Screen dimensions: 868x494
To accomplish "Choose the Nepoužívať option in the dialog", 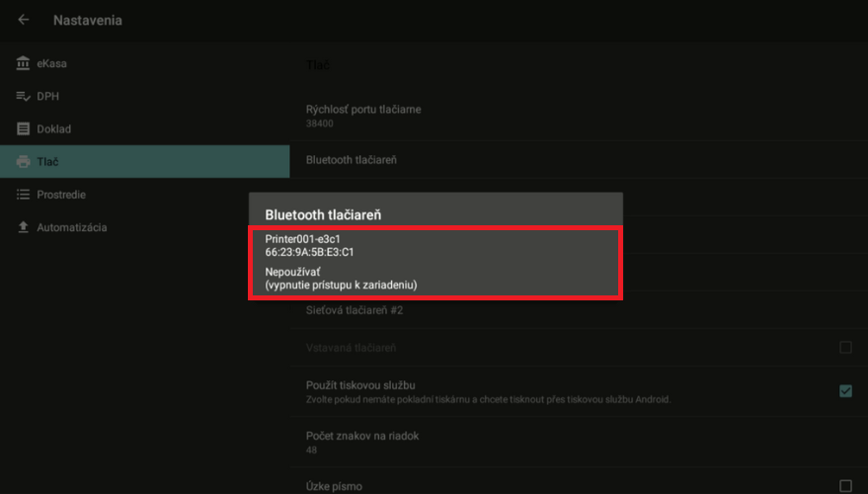I will [434, 277].
